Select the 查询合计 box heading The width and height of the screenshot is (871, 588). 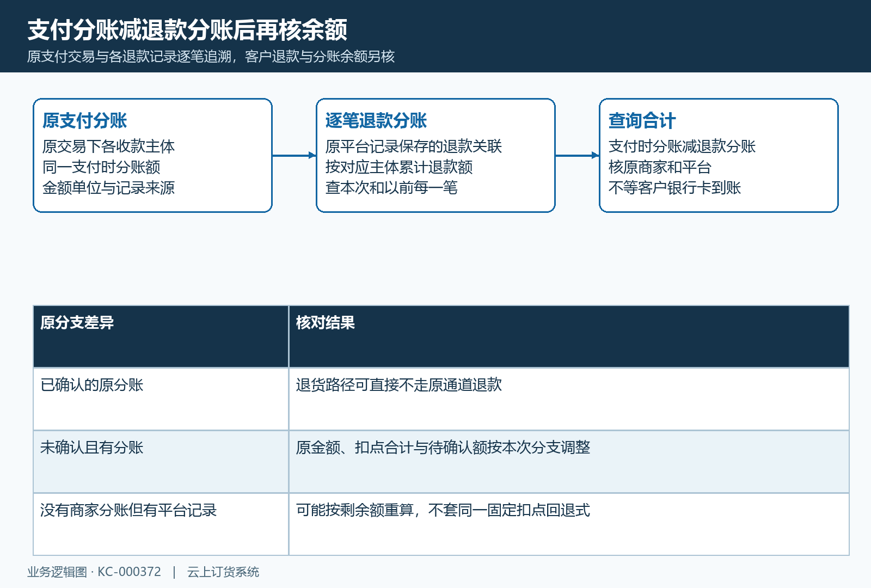[642, 120]
